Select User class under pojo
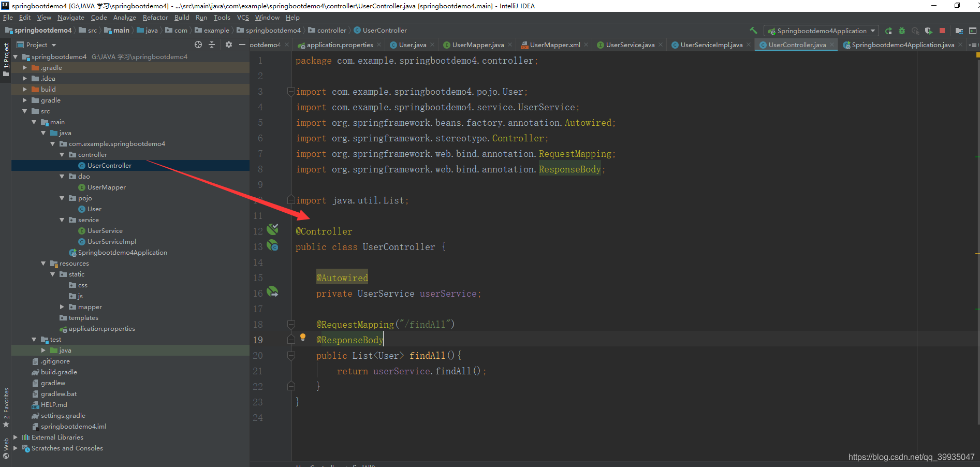 (94, 209)
